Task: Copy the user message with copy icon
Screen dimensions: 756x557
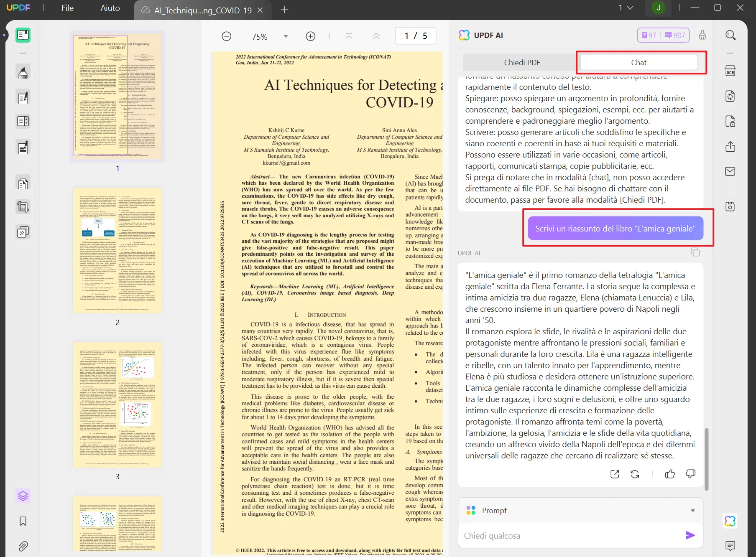Action: 695,252
